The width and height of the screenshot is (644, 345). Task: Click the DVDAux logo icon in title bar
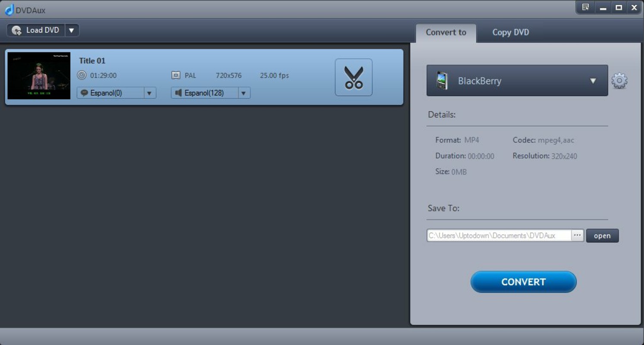pyautogui.click(x=9, y=9)
